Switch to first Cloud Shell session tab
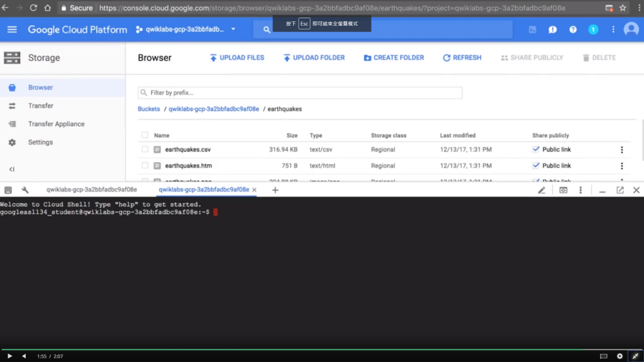 92,190
